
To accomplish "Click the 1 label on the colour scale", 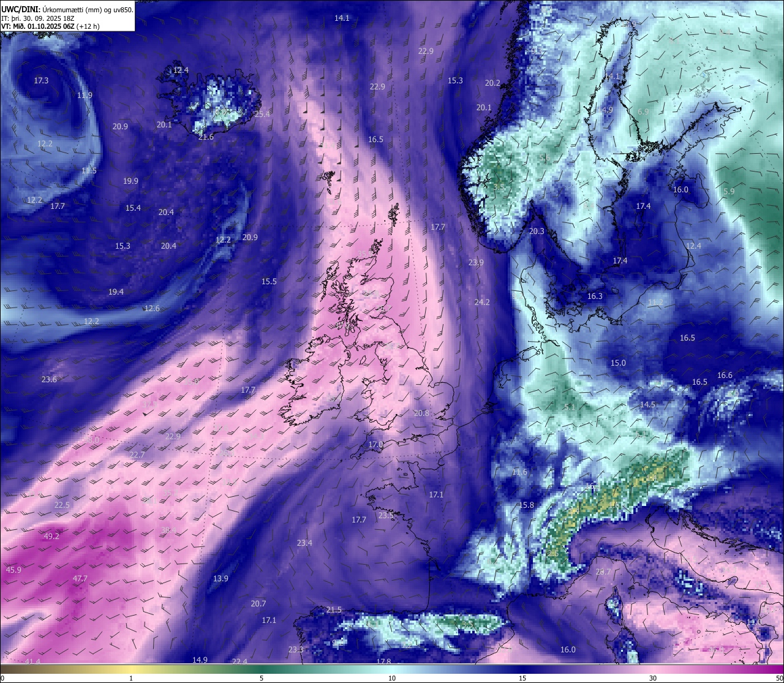I will coord(131,678).
